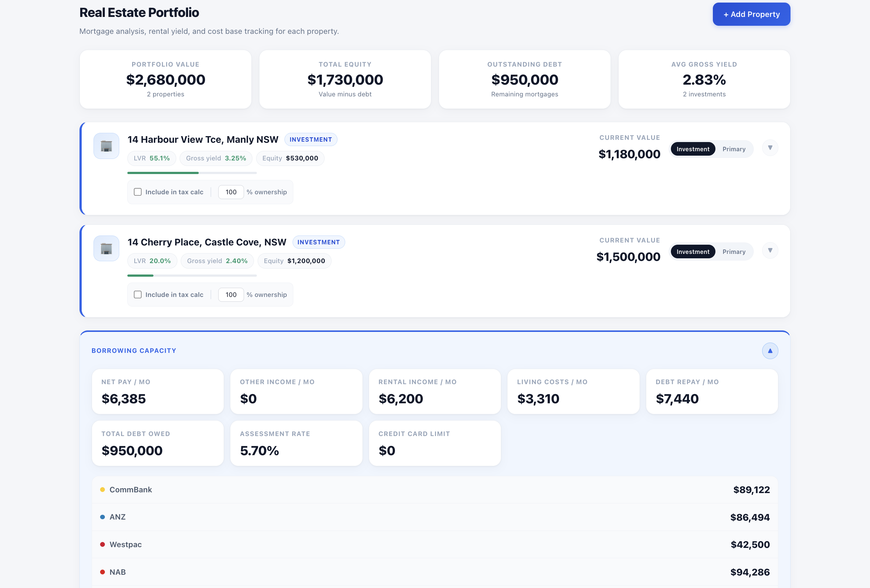This screenshot has width=870, height=588.
Task: Click the 14 Cherry Place, Castle Cove title
Action: (207, 242)
